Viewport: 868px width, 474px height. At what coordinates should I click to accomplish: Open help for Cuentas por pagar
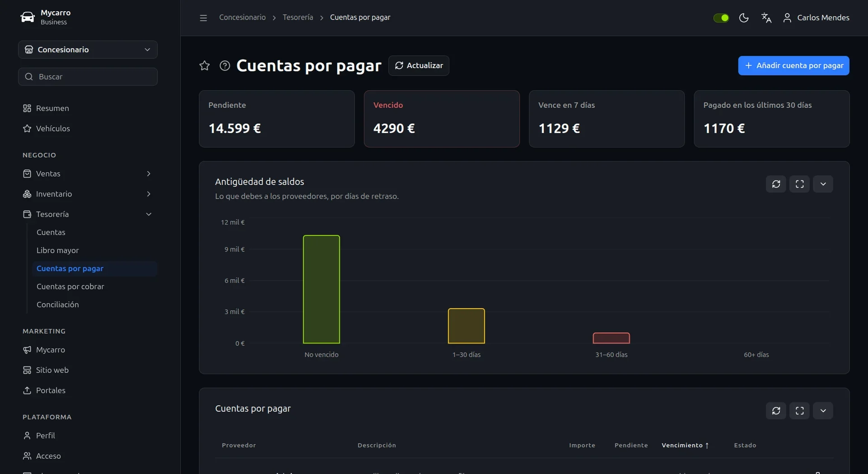(x=225, y=66)
